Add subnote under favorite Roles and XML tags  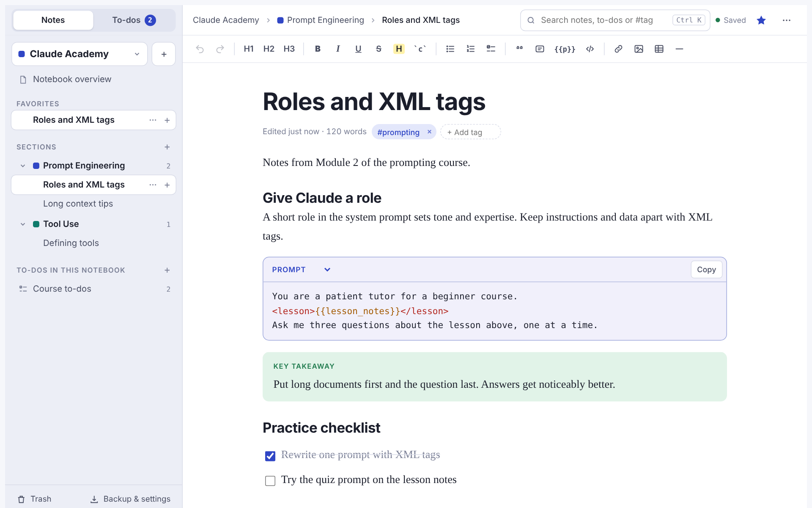pos(167,121)
